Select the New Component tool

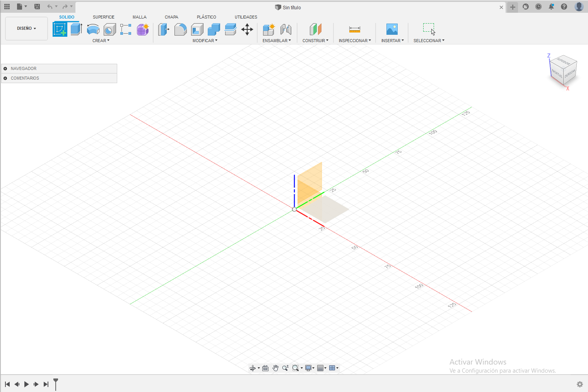(268, 29)
